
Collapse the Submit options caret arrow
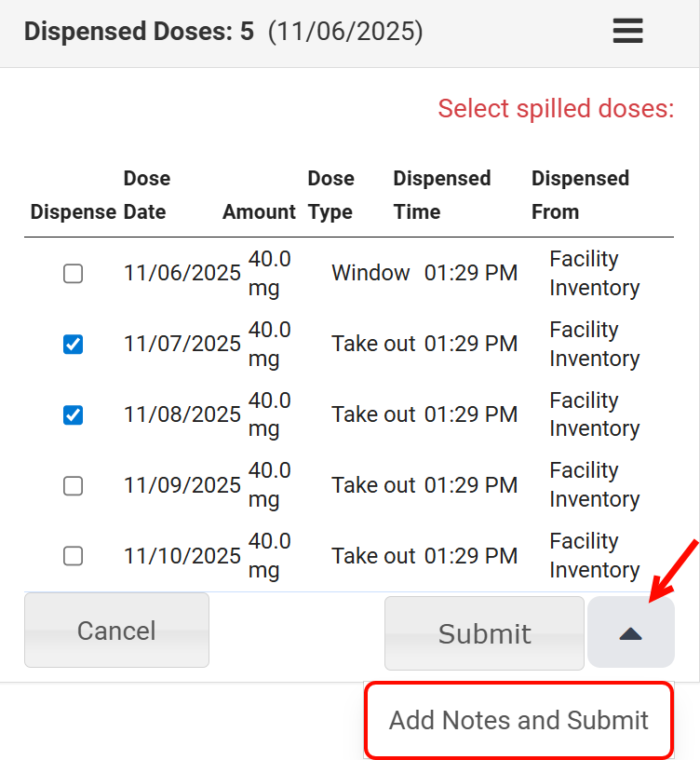pyautogui.click(x=630, y=633)
